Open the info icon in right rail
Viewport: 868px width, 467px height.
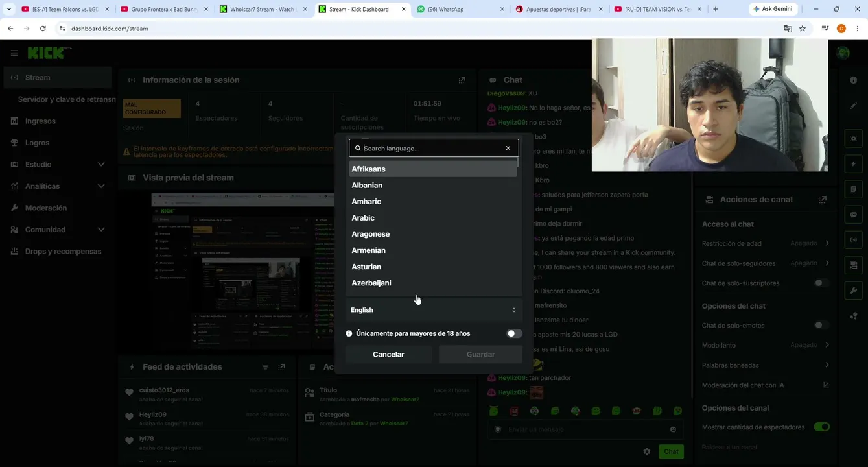click(853, 80)
